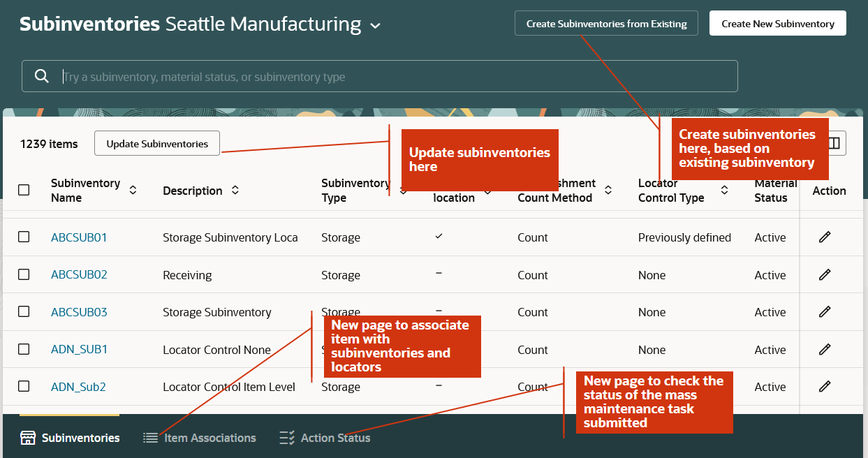
Task: Edit ADN_SUB1 with its pencil icon
Action: 825,350
